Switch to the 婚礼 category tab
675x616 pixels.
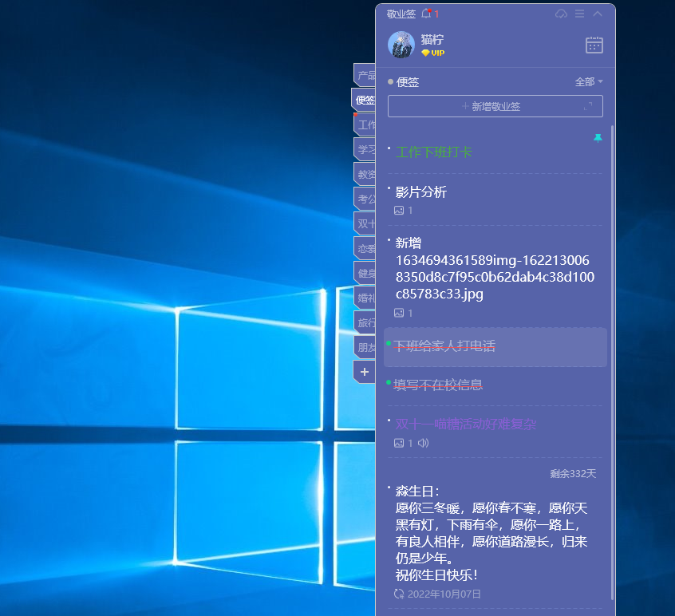point(365,298)
